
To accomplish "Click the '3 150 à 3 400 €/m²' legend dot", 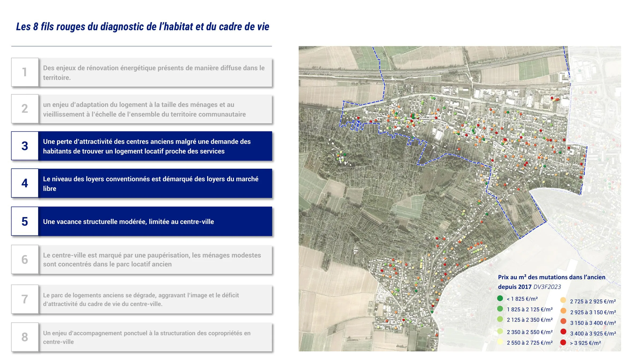I will (563, 321).
